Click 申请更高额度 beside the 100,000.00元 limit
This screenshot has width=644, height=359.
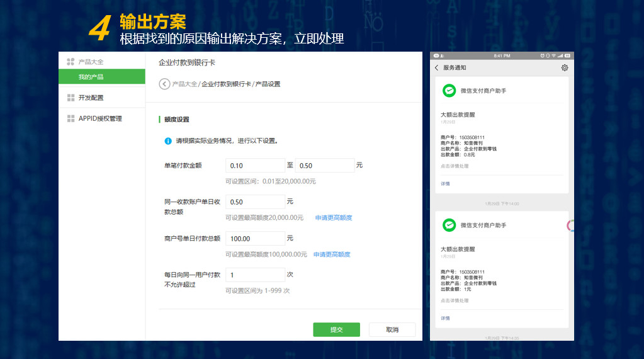pos(332,254)
